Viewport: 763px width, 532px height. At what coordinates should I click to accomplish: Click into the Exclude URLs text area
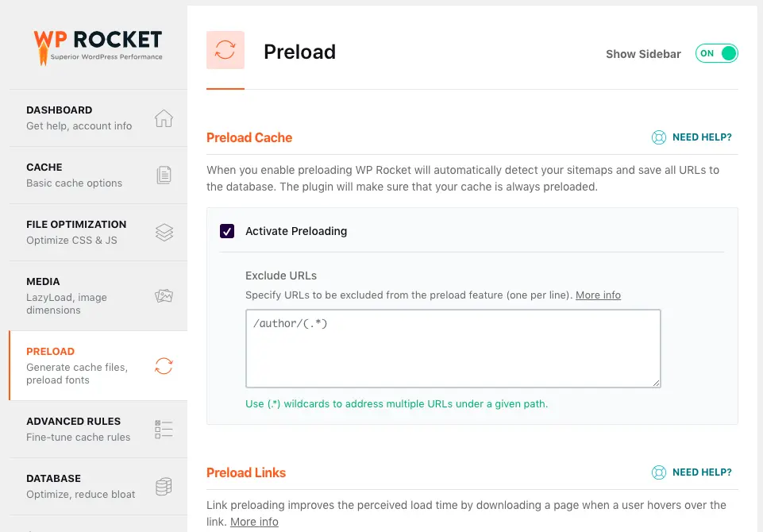(453, 348)
